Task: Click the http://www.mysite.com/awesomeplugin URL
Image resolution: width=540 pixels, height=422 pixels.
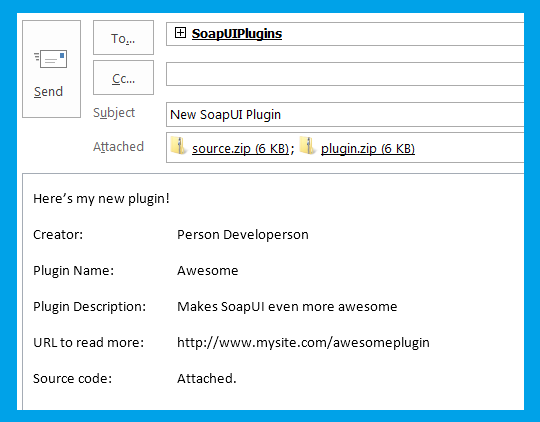Action: [x=303, y=342]
